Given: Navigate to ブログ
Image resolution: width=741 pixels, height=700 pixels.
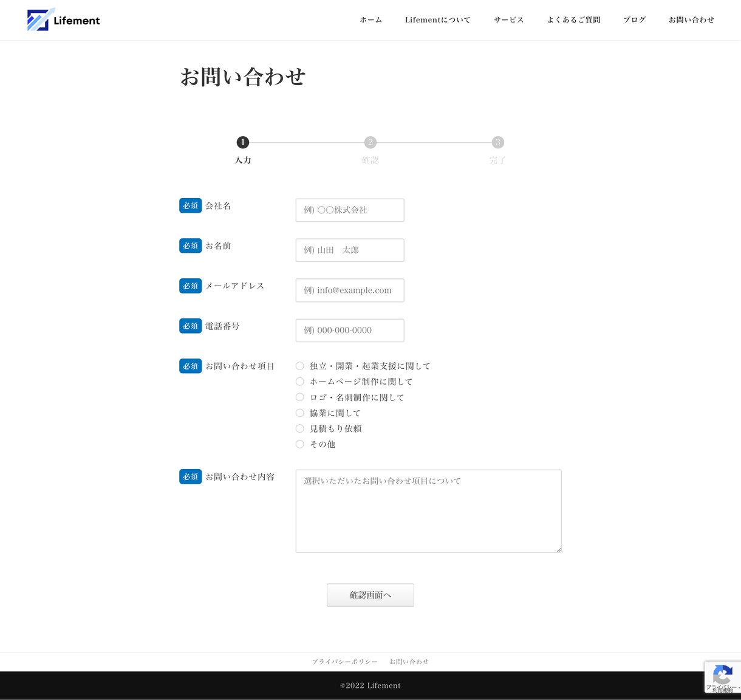Looking at the screenshot, I should 635,20.
